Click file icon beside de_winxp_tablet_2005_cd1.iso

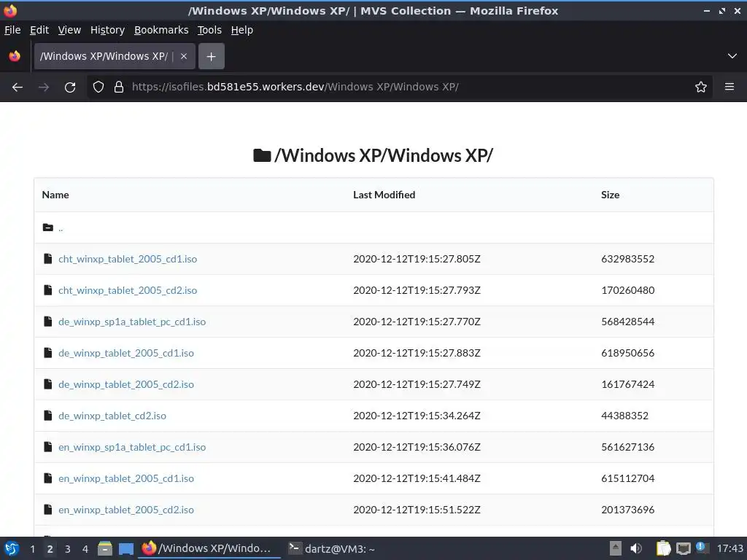47,353
